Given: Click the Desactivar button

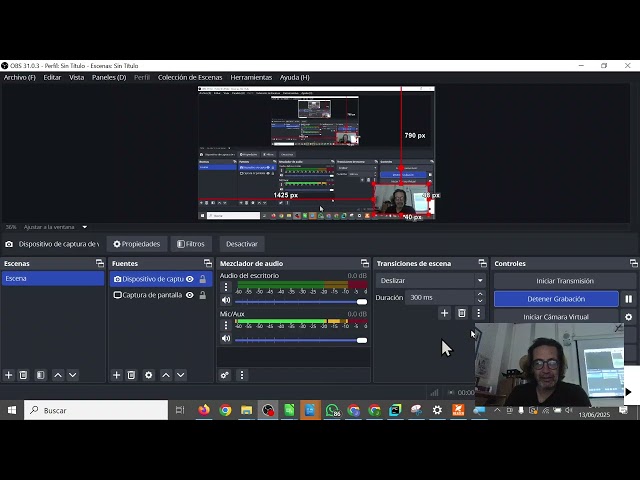Looking at the screenshot, I should (x=242, y=244).
